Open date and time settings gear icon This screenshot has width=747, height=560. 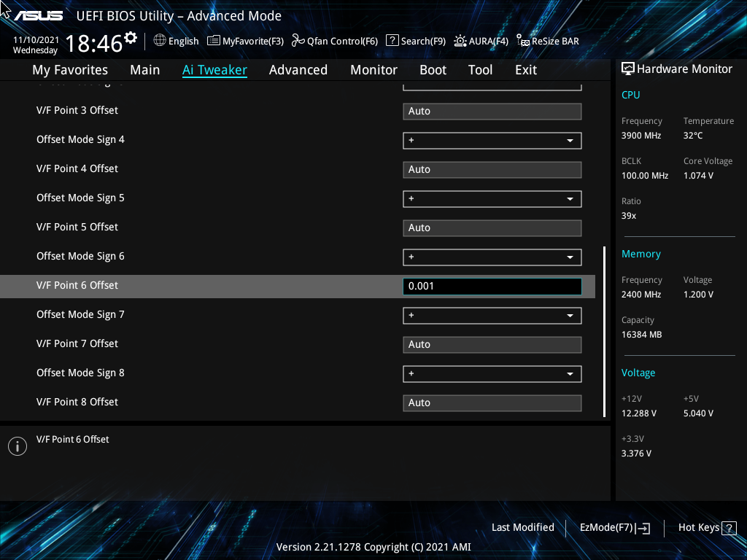coord(130,38)
